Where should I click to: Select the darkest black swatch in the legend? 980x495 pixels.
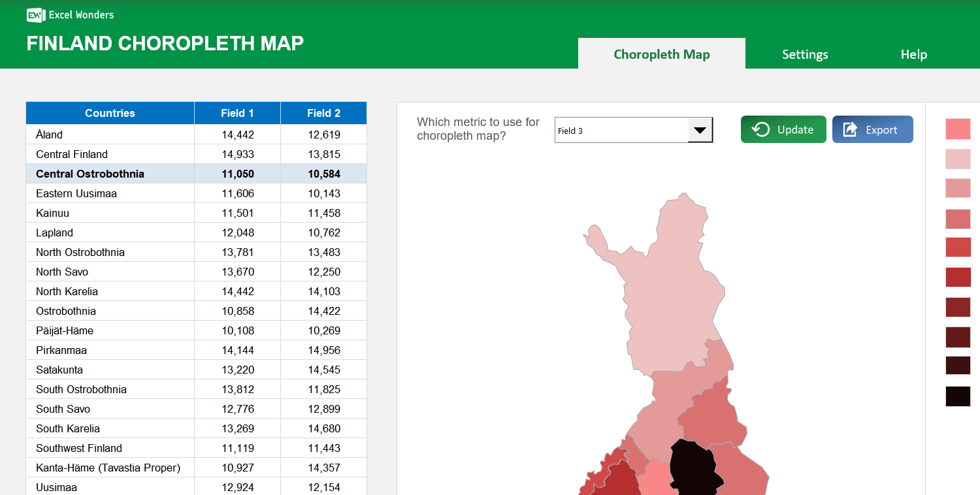point(958,396)
